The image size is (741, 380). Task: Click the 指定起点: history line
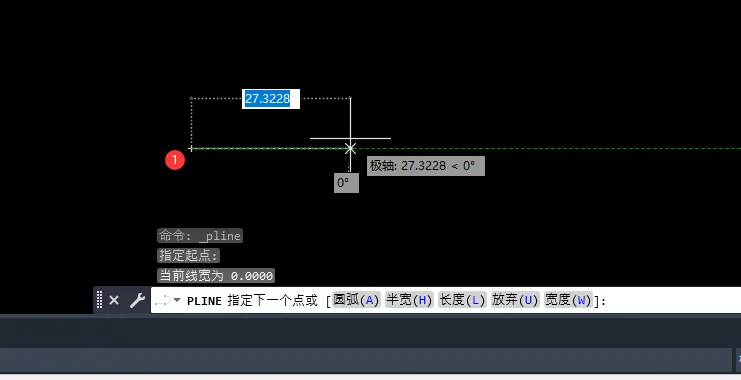[x=189, y=256]
